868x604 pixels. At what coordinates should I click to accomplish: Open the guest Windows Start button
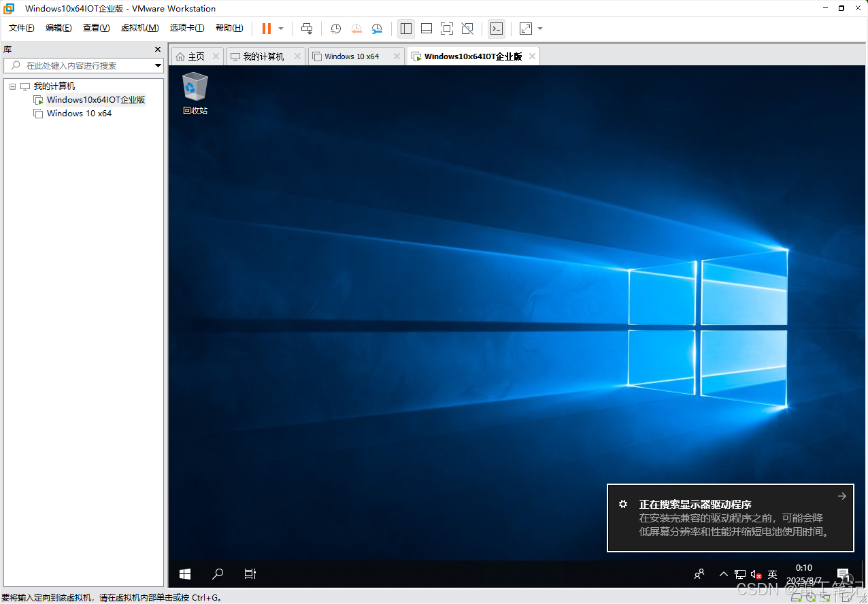click(x=185, y=574)
